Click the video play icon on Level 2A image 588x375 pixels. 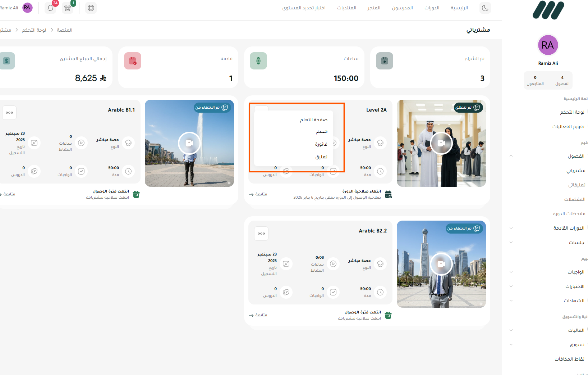(441, 143)
